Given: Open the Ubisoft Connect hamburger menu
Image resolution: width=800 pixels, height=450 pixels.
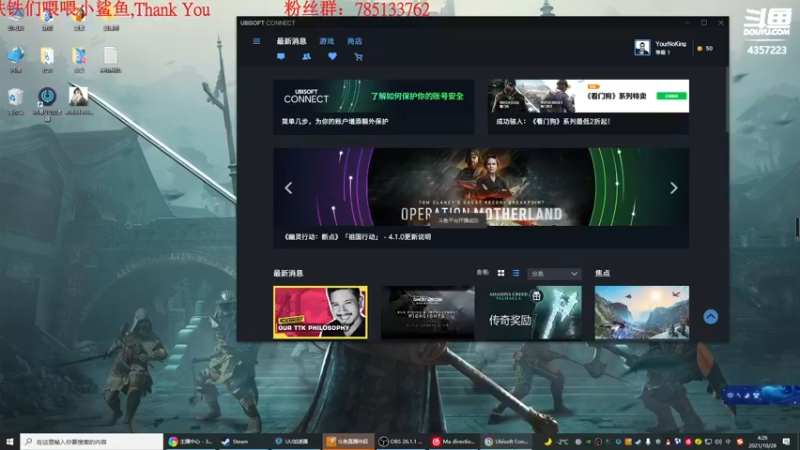Looking at the screenshot, I should [x=257, y=41].
